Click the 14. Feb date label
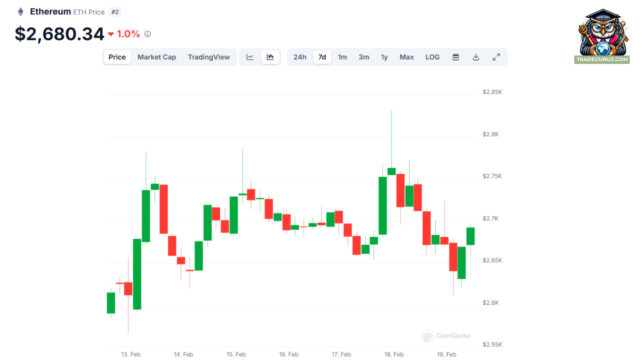This screenshot has height=362, width=644. tap(183, 354)
